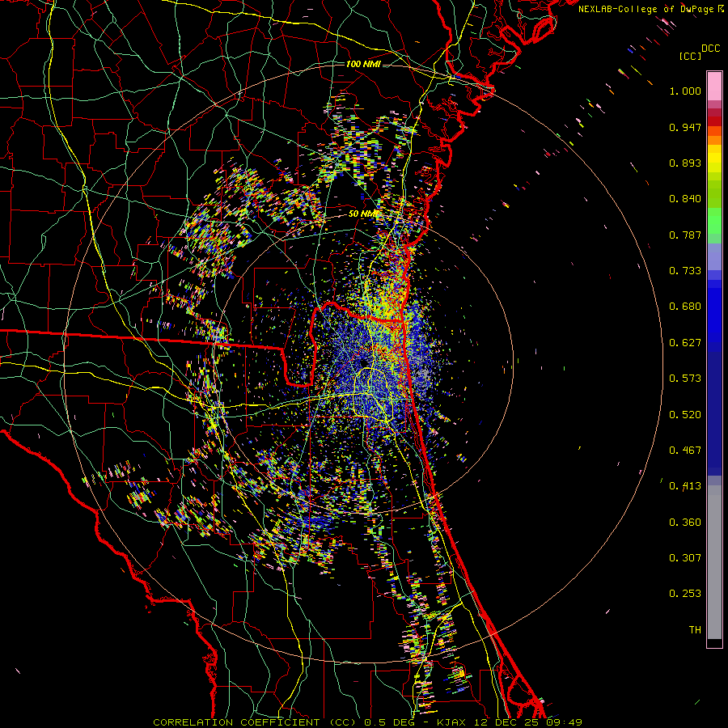Select the 0.467 legend value
The width and height of the screenshot is (728, 728).
pos(685,451)
